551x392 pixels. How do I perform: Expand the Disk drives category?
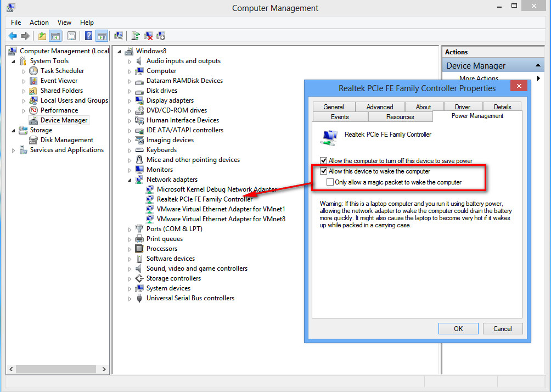tap(130, 91)
